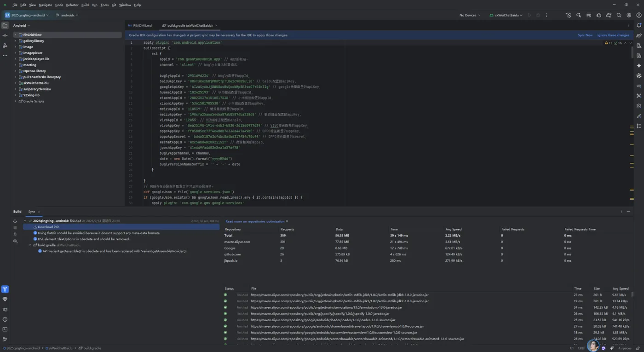The width and height of the screenshot is (644, 352).
Task: Open the gem-shaped tool window icon
Action: 5,299
